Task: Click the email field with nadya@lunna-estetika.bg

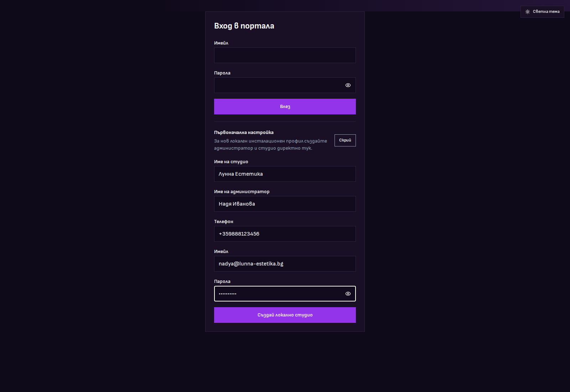Action: pos(285,264)
